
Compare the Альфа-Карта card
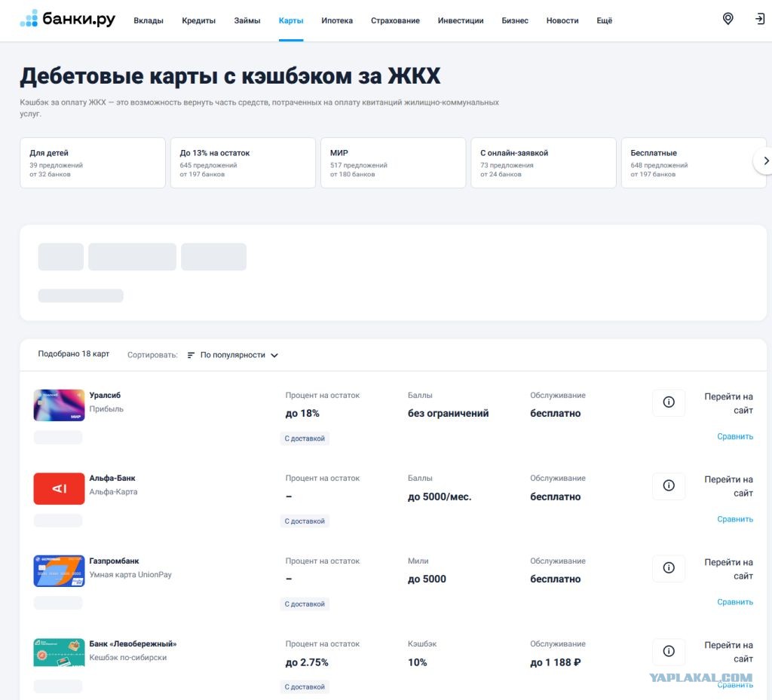click(735, 519)
